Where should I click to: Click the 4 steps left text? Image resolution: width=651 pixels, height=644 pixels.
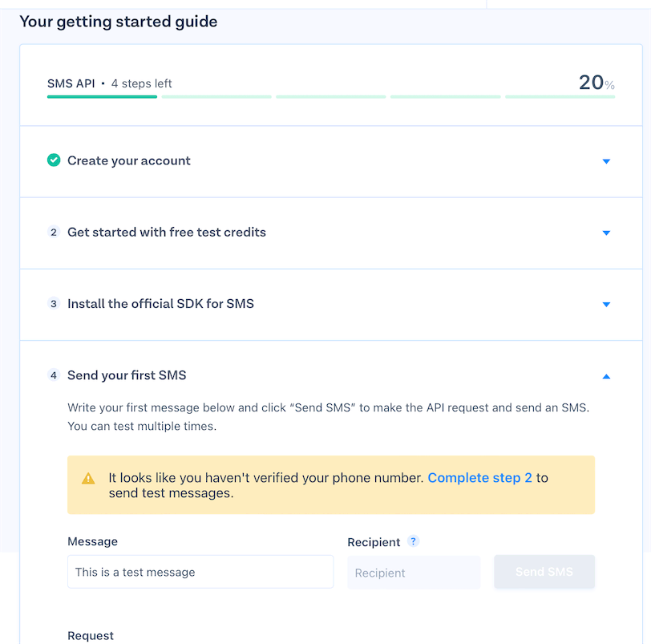141,83
